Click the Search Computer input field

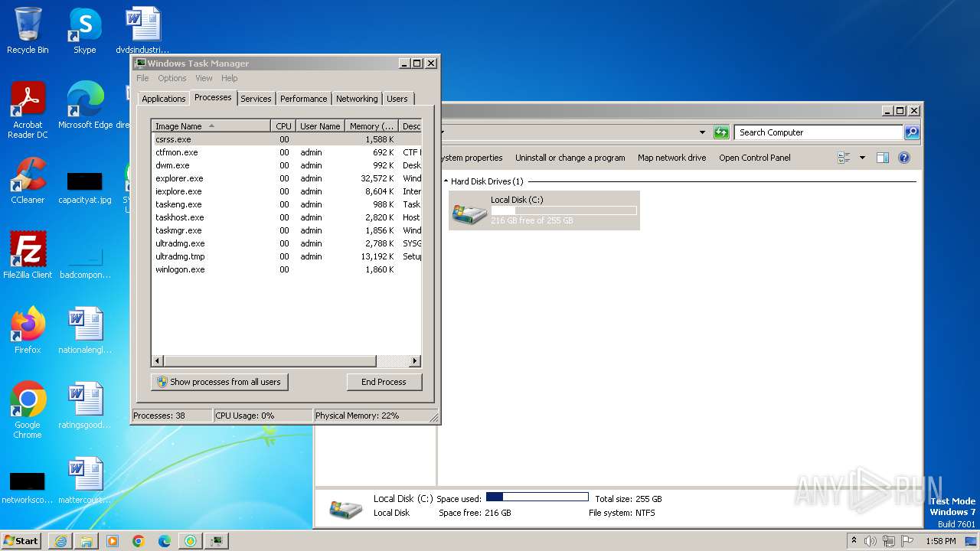click(x=818, y=132)
